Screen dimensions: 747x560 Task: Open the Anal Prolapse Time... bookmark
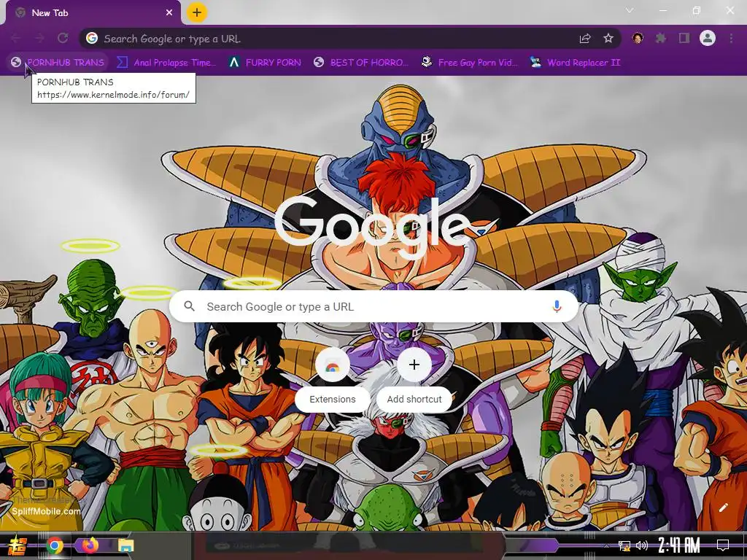(x=167, y=63)
